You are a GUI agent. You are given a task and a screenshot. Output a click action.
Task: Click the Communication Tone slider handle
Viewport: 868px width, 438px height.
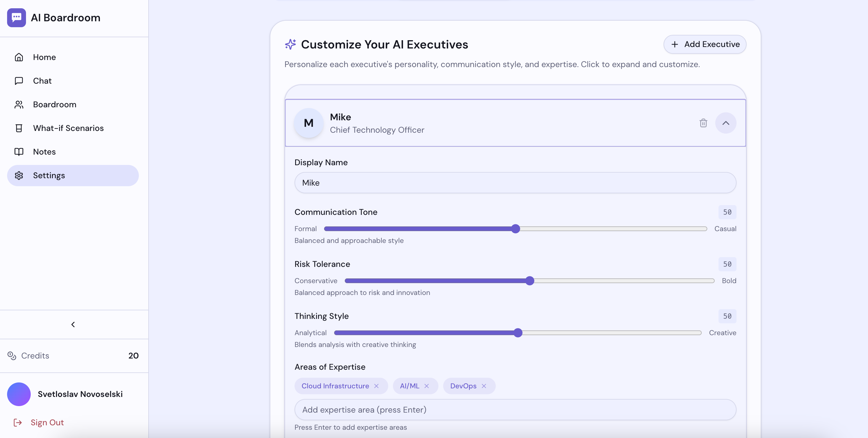516,229
